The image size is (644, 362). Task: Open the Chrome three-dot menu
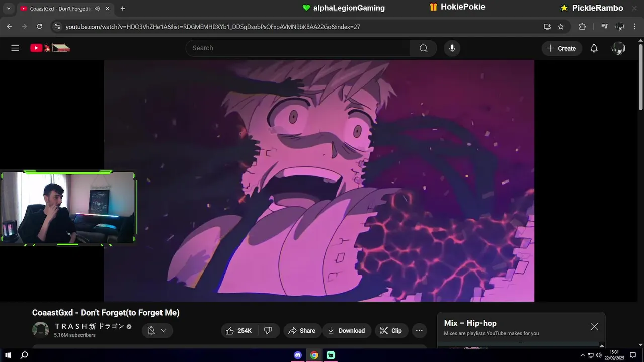point(635,27)
